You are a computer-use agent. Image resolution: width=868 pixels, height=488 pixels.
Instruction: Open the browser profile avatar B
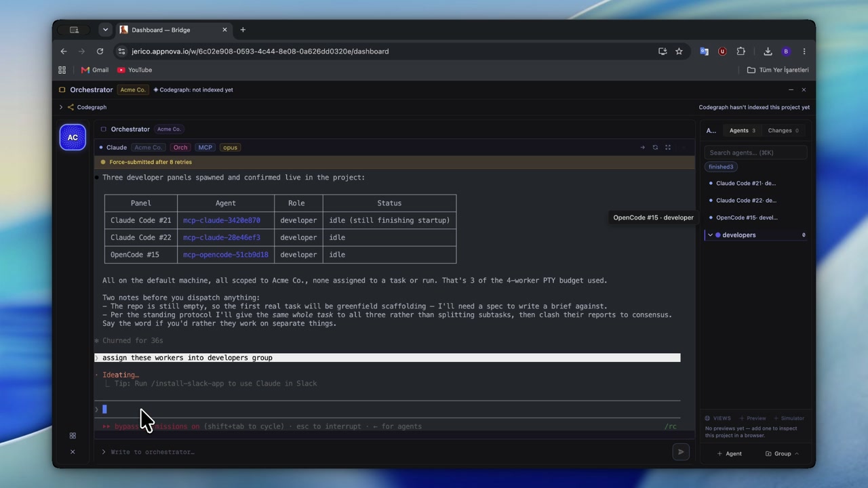(786, 52)
